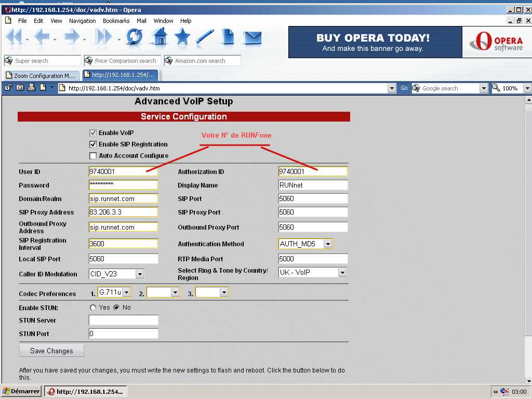Create a new page with the document icon
The height and width of the screenshot is (399, 532).
[x=228, y=37]
